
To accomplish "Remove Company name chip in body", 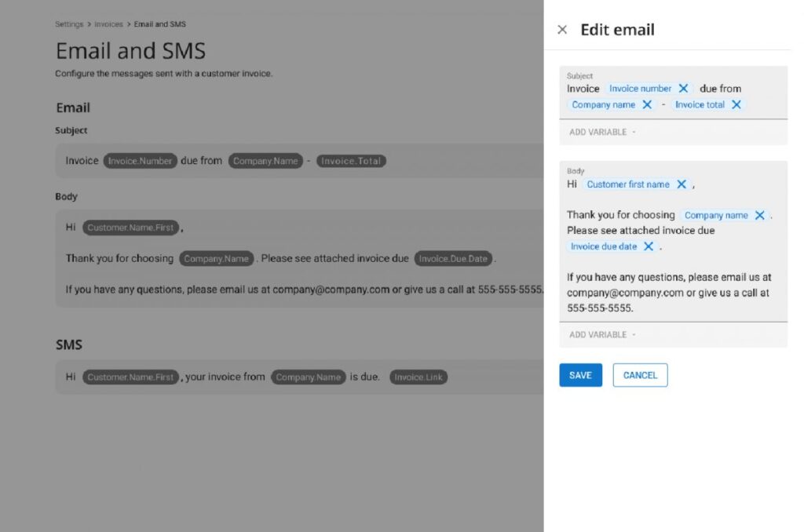I will click(759, 215).
